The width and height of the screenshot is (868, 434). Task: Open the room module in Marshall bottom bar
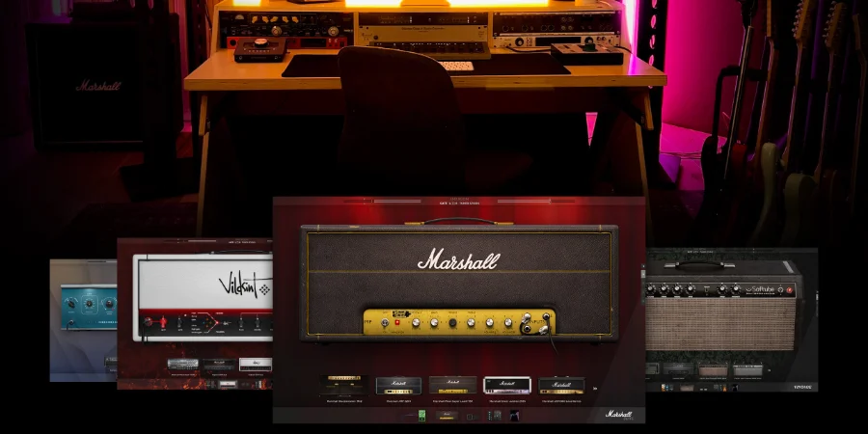tap(514, 415)
